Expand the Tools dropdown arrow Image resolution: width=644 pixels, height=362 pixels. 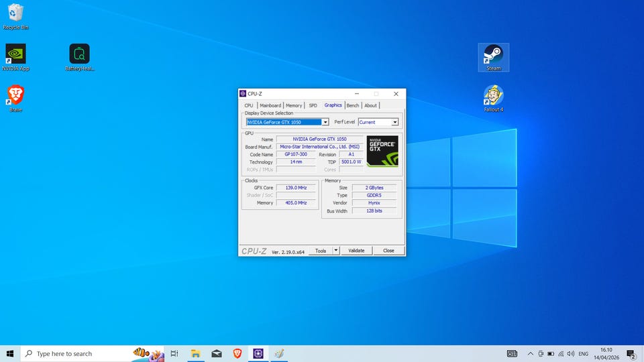[x=335, y=251]
